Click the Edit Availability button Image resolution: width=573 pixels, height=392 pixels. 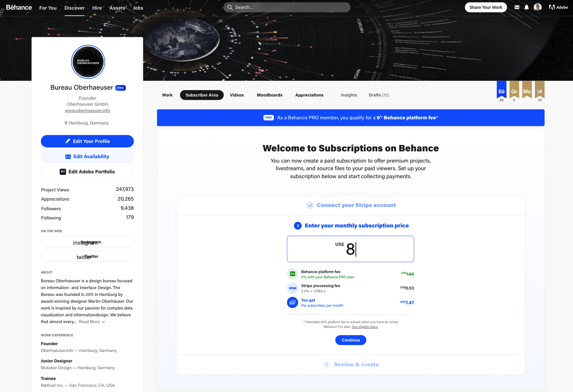point(87,157)
